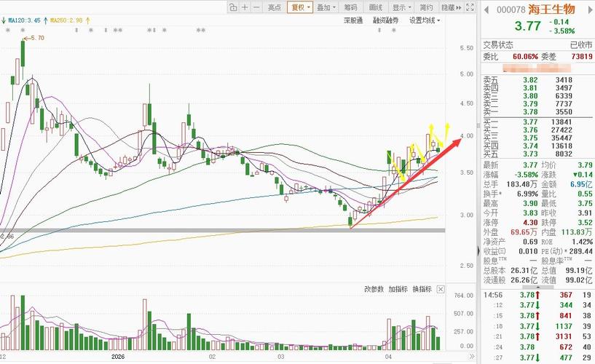The height and width of the screenshot is (364, 595).
Task: Click the 已收市 status text
Action: point(581,45)
